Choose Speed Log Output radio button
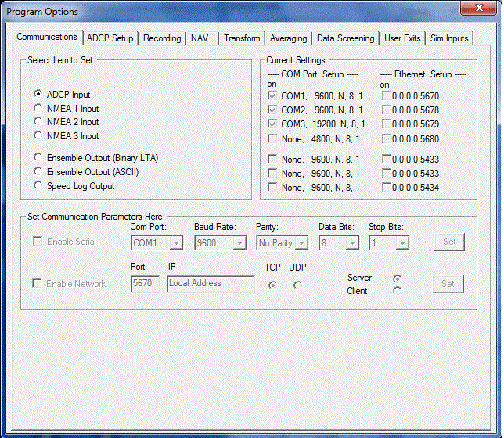The image size is (504, 438). coord(38,186)
